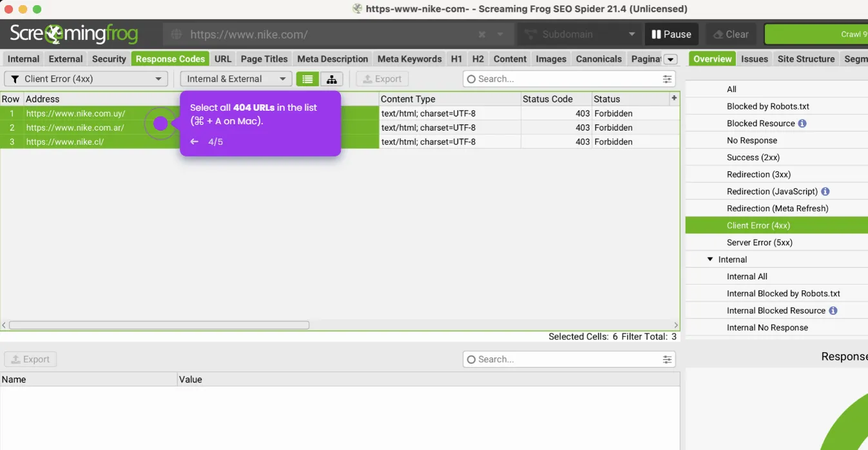Switch to the Internal tab
868x450 pixels.
pyautogui.click(x=23, y=59)
